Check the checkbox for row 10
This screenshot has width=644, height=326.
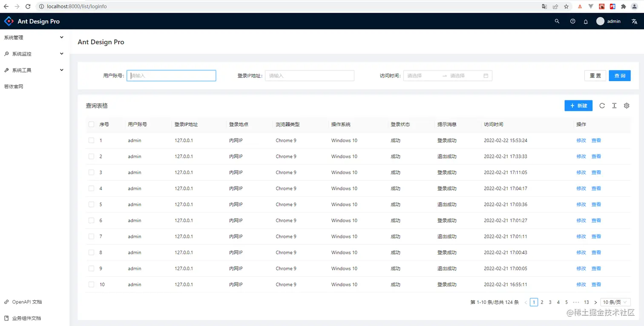click(x=91, y=284)
